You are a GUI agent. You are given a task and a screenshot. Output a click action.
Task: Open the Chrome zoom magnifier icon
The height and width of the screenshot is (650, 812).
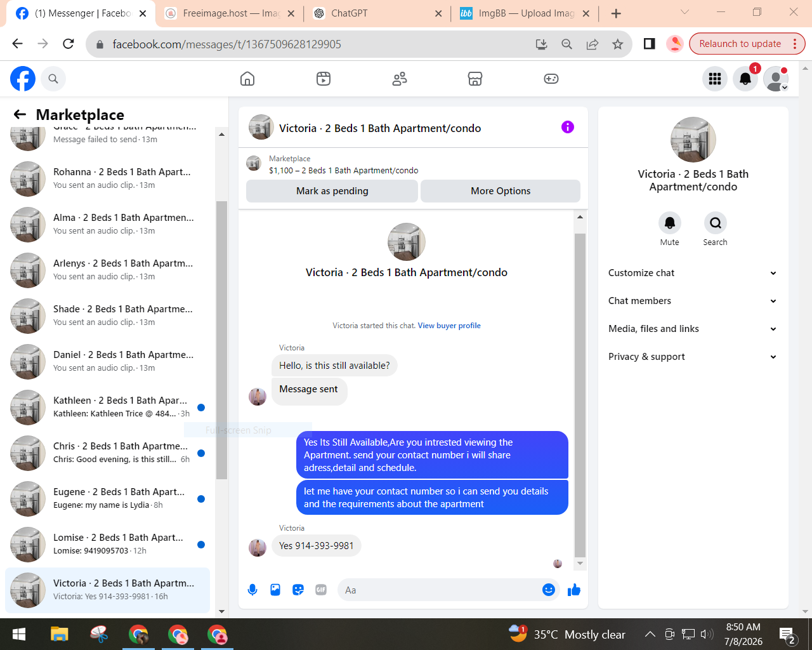click(x=566, y=44)
